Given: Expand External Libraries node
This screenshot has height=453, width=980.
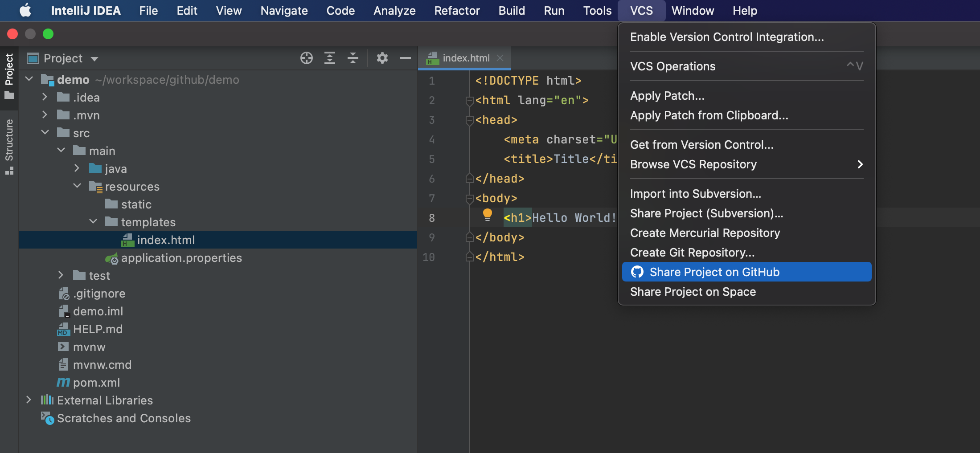Looking at the screenshot, I should (x=29, y=400).
